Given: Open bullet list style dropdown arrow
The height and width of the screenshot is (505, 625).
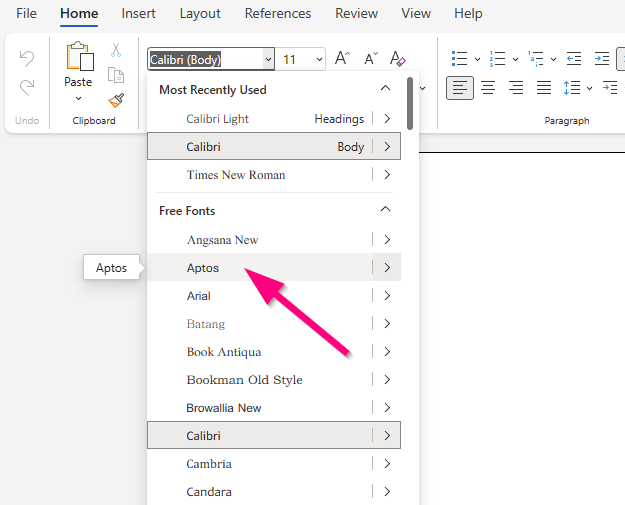Looking at the screenshot, I should pyautogui.click(x=478, y=59).
